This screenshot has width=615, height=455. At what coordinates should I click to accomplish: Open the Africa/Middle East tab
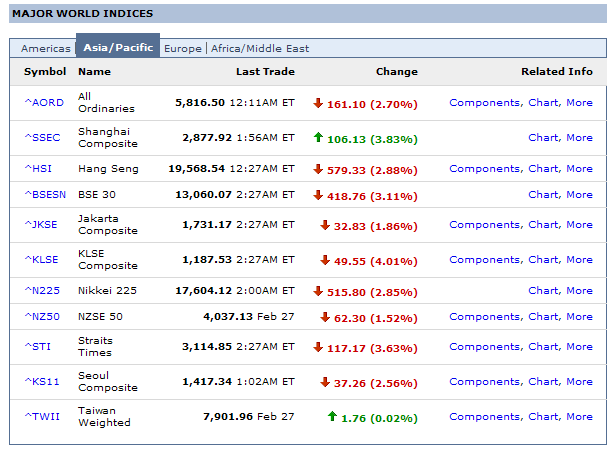(260, 48)
